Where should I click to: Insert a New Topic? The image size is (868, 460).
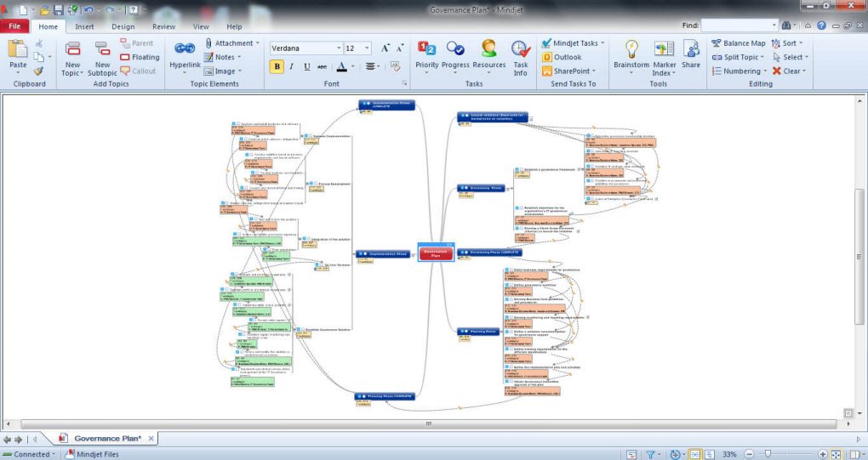coord(72,58)
